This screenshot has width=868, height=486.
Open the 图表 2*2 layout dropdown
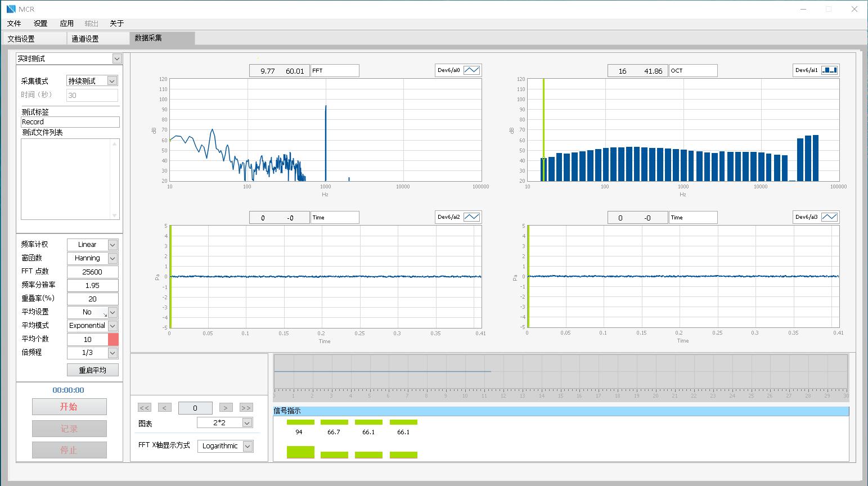coord(247,423)
